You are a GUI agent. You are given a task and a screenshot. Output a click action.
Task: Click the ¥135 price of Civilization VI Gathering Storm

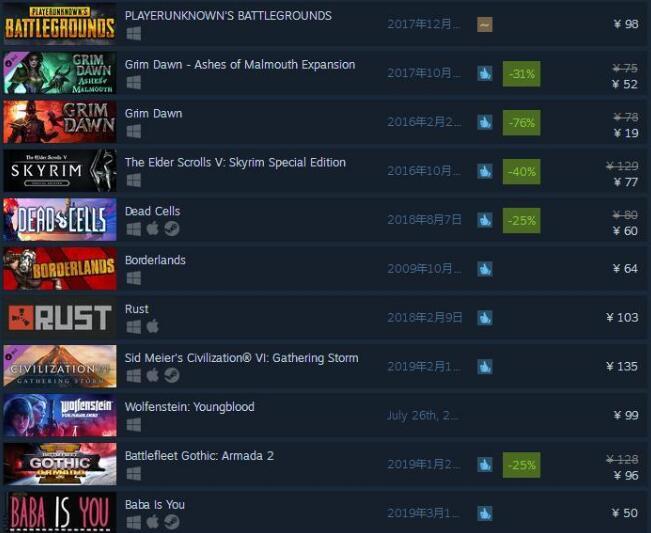[622, 367]
